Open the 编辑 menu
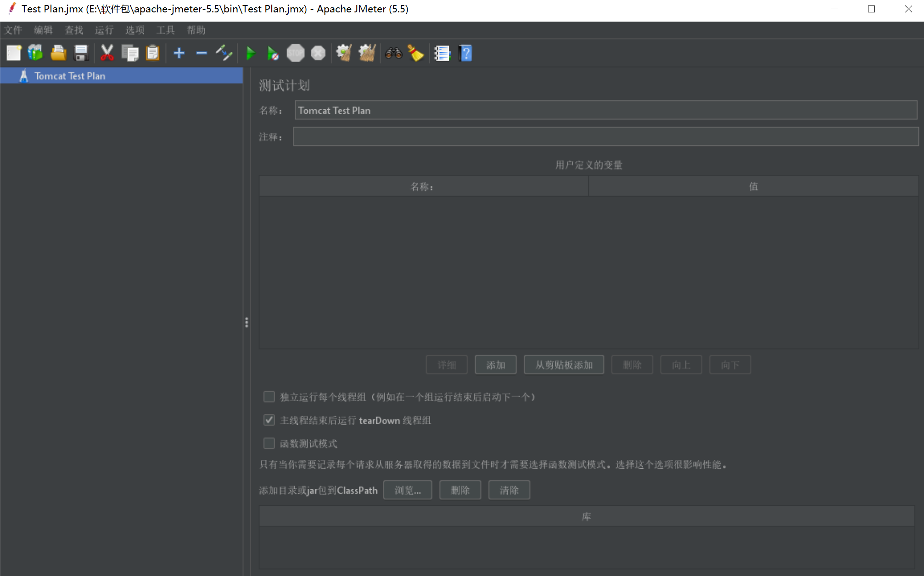This screenshot has width=924, height=576. coord(44,30)
